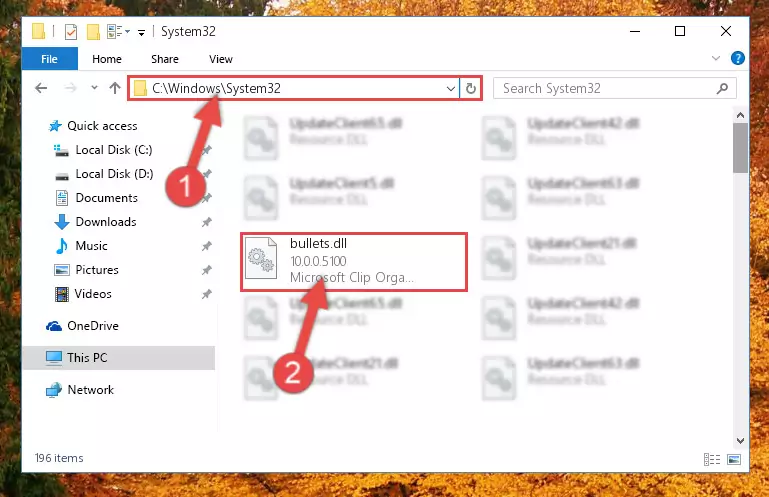Select OneDrive in navigation pane

pos(82,326)
